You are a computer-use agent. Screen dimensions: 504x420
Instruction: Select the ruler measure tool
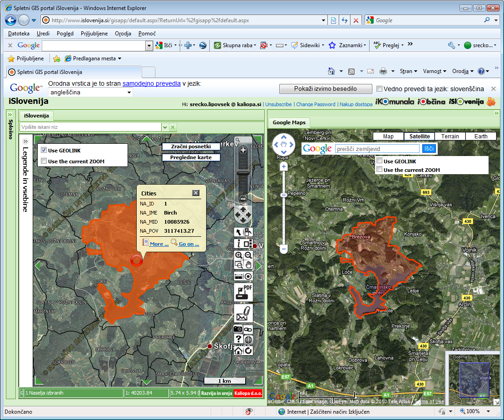point(238,277)
